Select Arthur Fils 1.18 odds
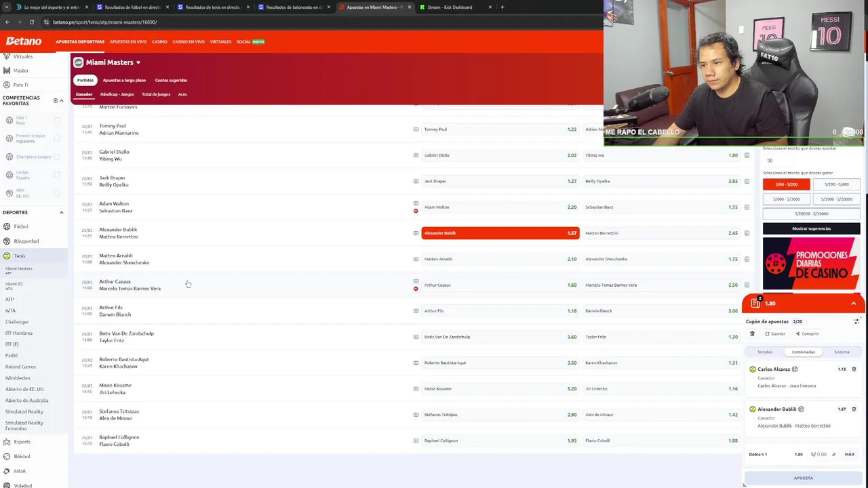The image size is (868, 488). pyautogui.click(x=500, y=311)
